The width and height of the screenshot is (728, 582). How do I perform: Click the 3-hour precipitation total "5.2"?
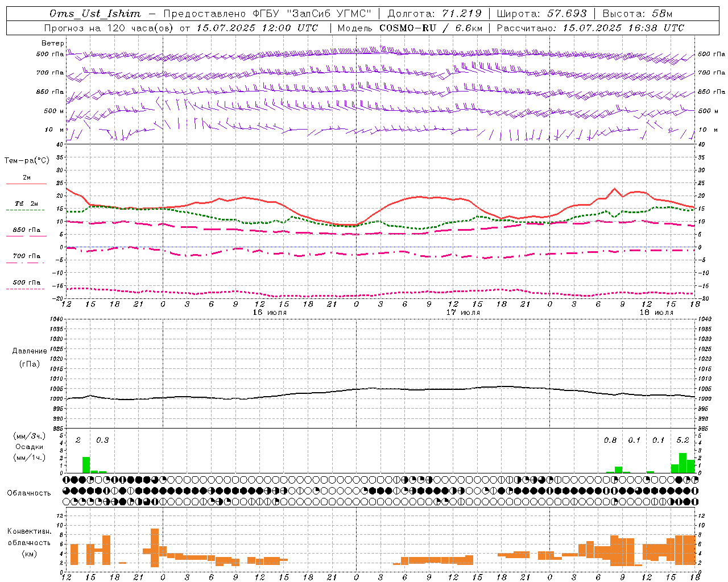pyautogui.click(x=683, y=440)
